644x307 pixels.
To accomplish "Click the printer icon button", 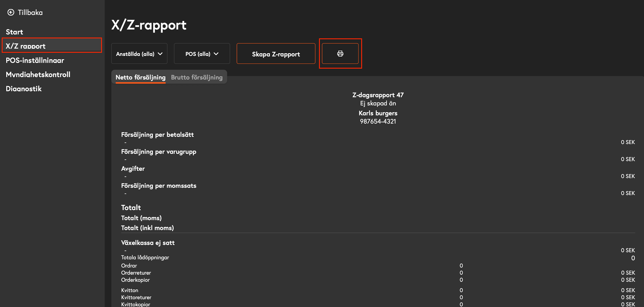I will tap(340, 54).
